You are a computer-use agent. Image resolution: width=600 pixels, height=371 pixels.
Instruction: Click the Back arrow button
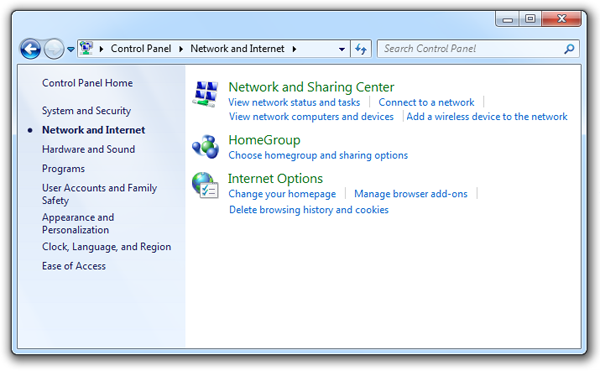30,49
